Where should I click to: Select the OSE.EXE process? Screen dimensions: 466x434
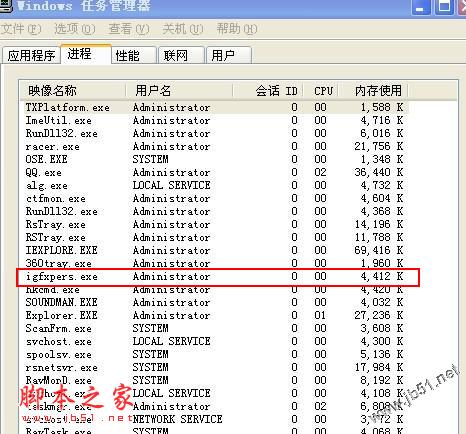(x=214, y=159)
